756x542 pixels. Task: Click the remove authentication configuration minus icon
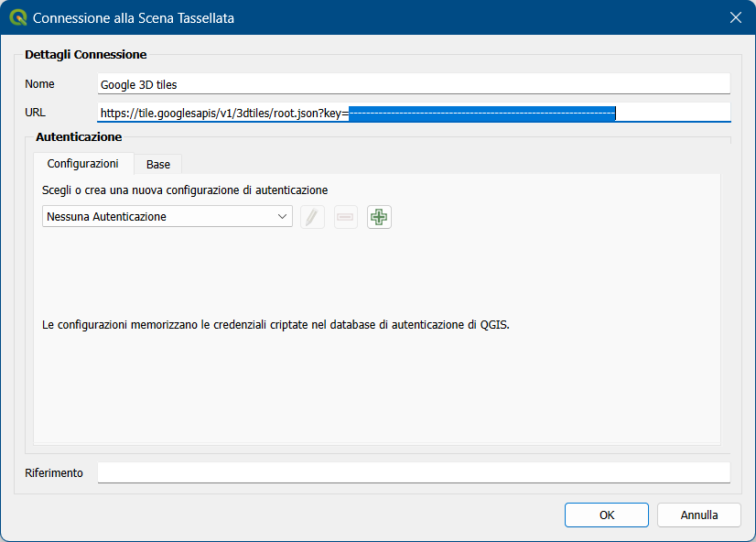346,217
